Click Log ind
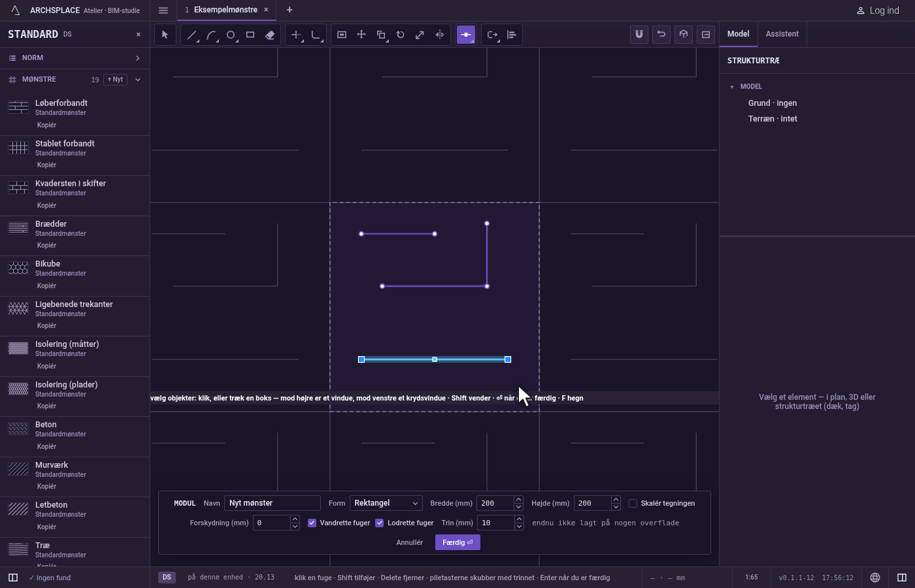The height and width of the screenshot is (588, 915). [878, 10]
